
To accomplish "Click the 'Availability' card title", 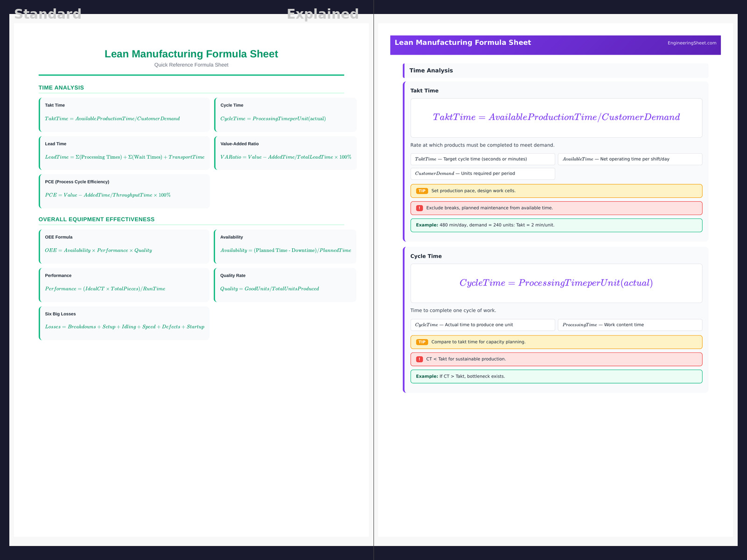I will tap(232, 238).
